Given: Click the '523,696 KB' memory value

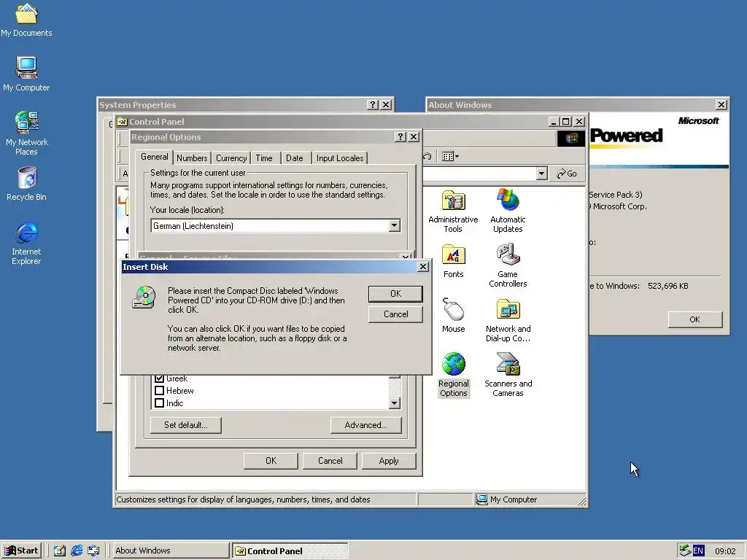Looking at the screenshot, I should tap(668, 286).
